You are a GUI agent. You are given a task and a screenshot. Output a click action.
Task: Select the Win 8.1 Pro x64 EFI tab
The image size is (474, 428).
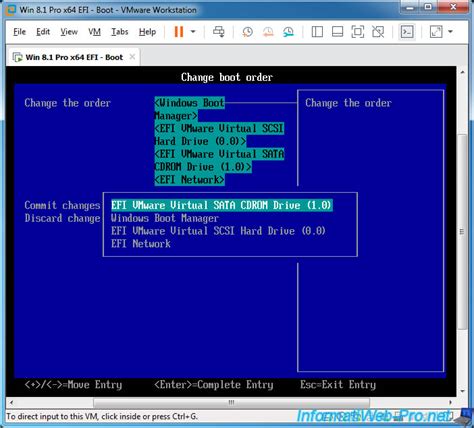(73, 57)
